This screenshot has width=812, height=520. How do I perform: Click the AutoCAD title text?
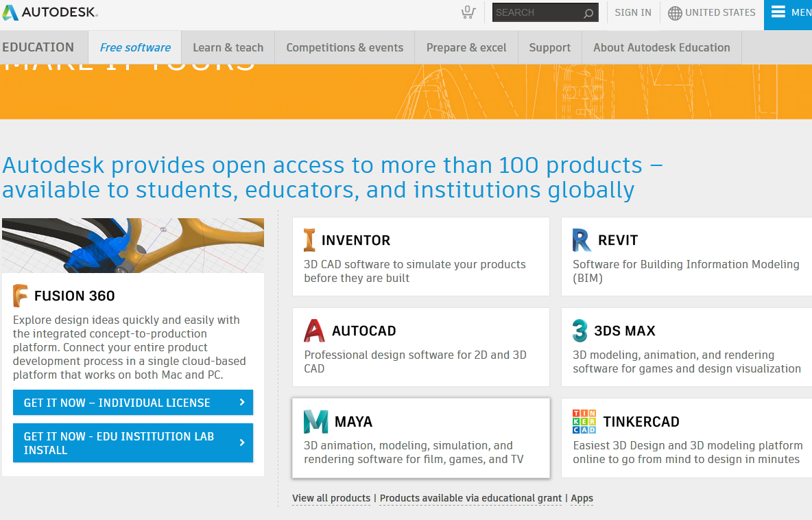pos(364,331)
